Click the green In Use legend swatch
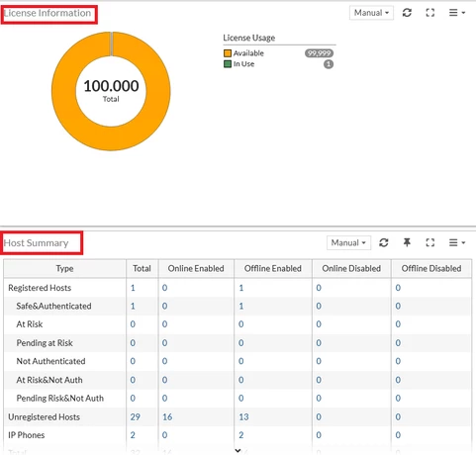The height and width of the screenshot is (455, 476). (x=228, y=64)
